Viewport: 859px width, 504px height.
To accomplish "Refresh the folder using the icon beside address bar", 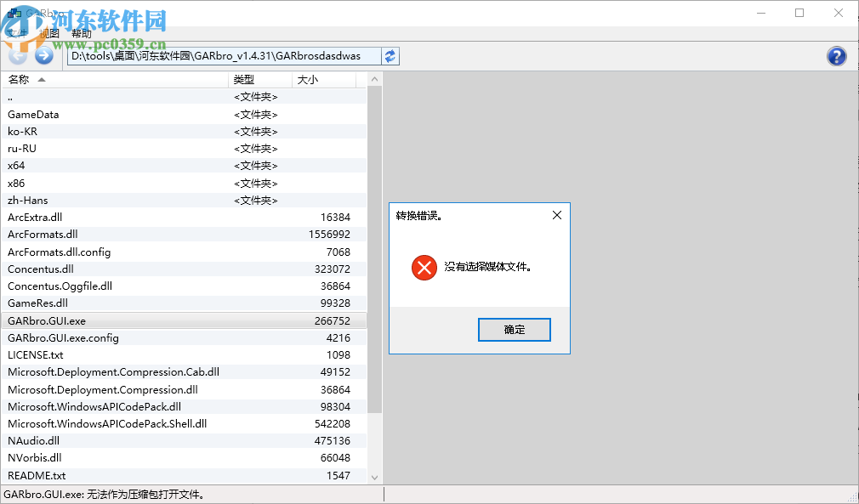I will click(390, 55).
